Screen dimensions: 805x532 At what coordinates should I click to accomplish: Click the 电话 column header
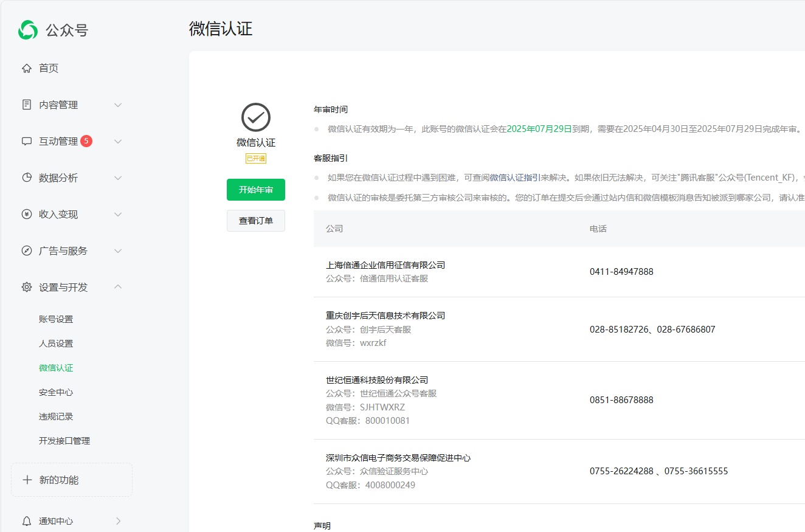pyautogui.click(x=598, y=229)
